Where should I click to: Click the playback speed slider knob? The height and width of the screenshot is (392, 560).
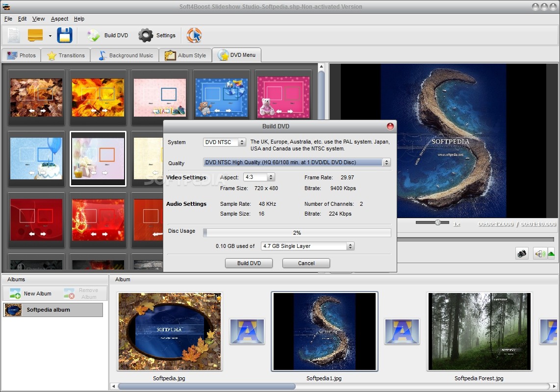tap(438, 222)
